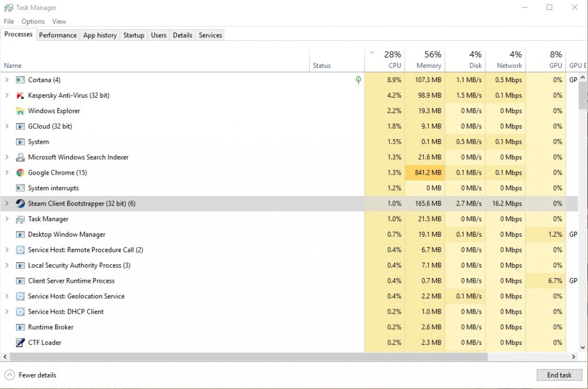The height and width of the screenshot is (389, 588).
Task: Click the Google Chrome icon
Action: [20, 172]
